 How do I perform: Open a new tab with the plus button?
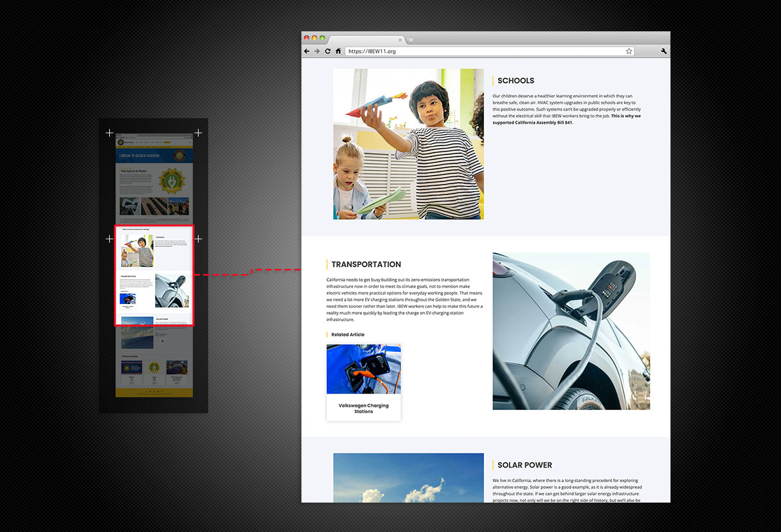click(411, 40)
